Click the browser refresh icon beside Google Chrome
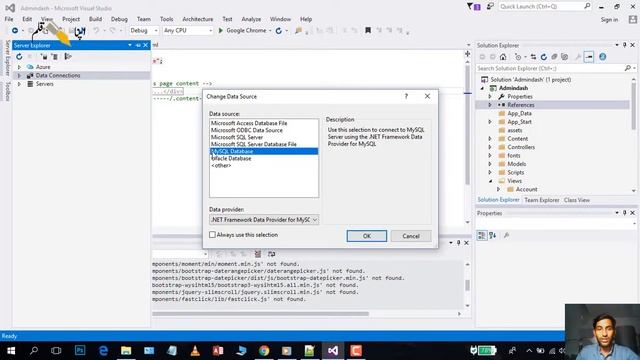 [279, 31]
